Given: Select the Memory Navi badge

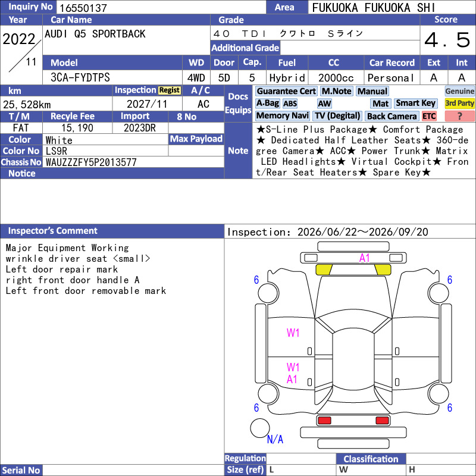Looking at the screenshot, I should [282, 115].
